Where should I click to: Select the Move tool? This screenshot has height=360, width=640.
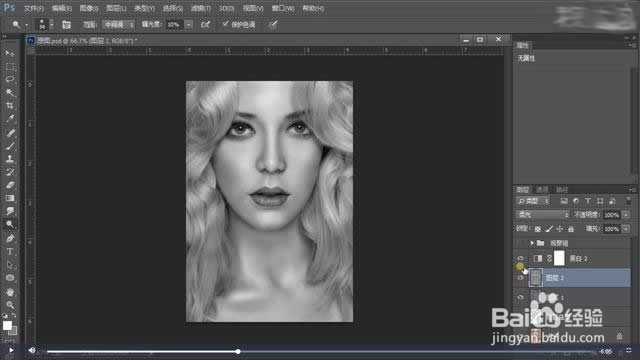[10, 53]
